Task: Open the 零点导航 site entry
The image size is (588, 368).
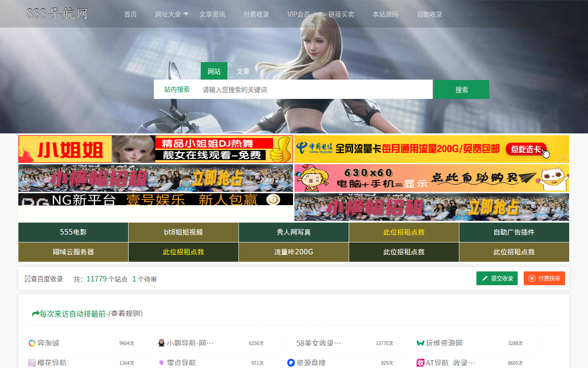Action: click(181, 363)
